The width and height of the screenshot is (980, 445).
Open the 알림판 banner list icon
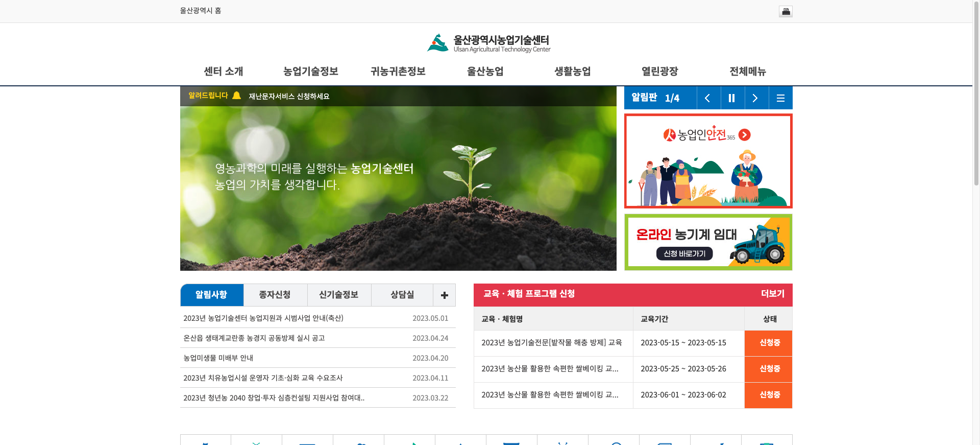coord(780,98)
